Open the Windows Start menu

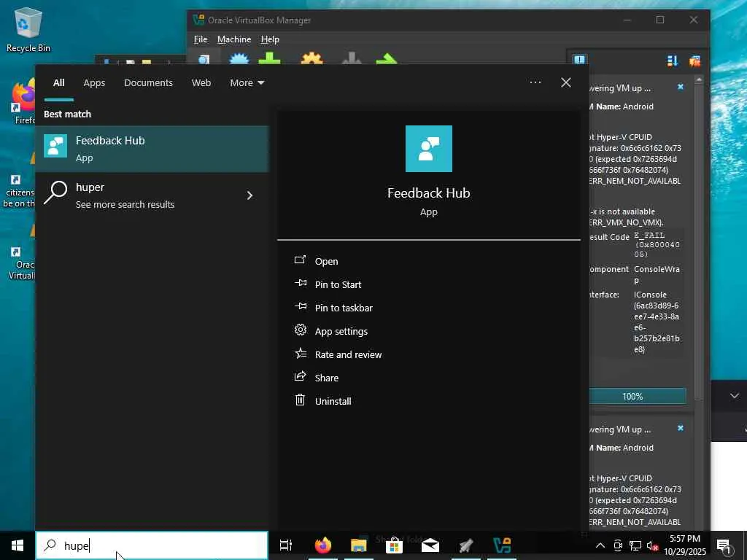(18, 545)
